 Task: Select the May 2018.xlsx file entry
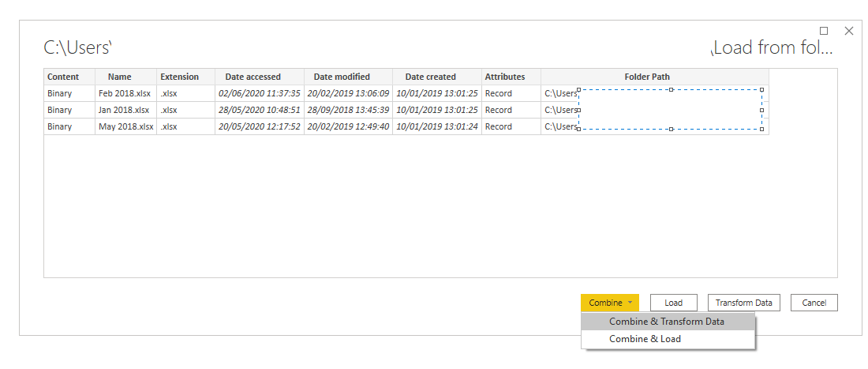click(125, 126)
